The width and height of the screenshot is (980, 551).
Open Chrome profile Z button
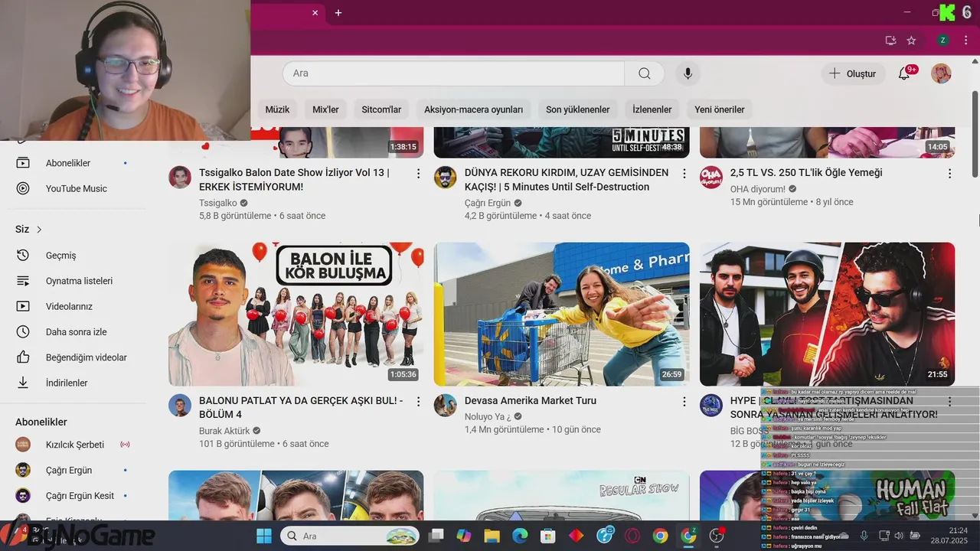pyautogui.click(x=942, y=40)
